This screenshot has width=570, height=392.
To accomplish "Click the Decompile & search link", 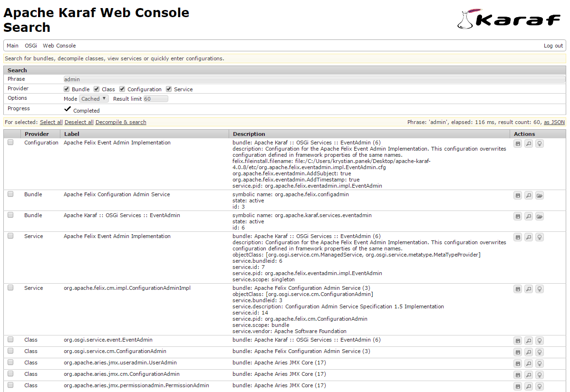I will 121,123.
